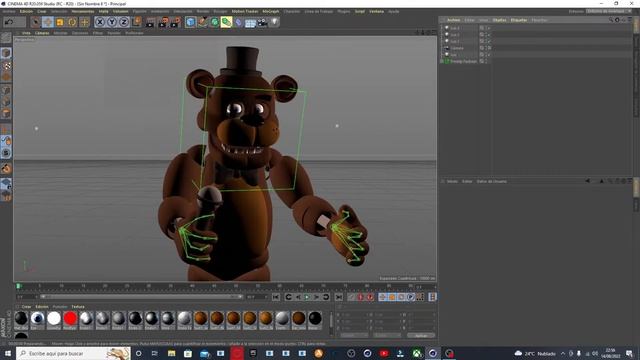
Task: Render the current view with clapperboard icon
Action: pyautogui.click(x=150, y=22)
